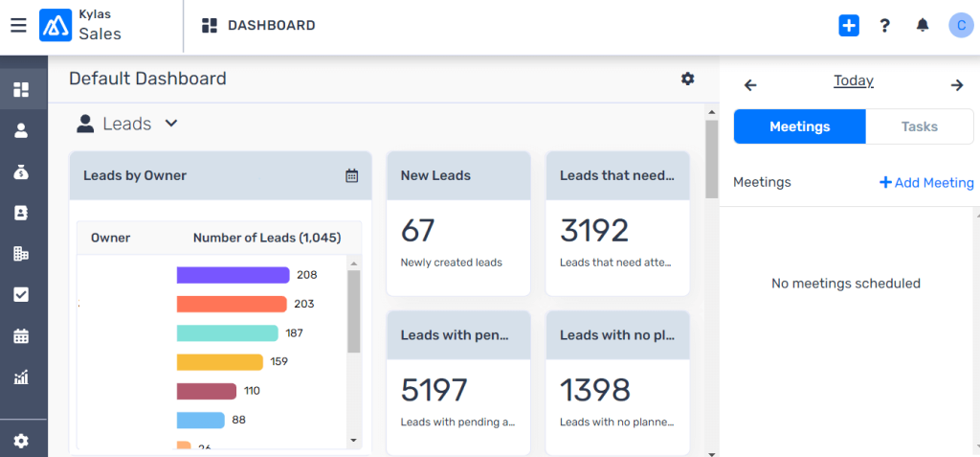Open Leads from the person sidebar icon
Viewport: 980px width, 457px height.
click(x=21, y=131)
